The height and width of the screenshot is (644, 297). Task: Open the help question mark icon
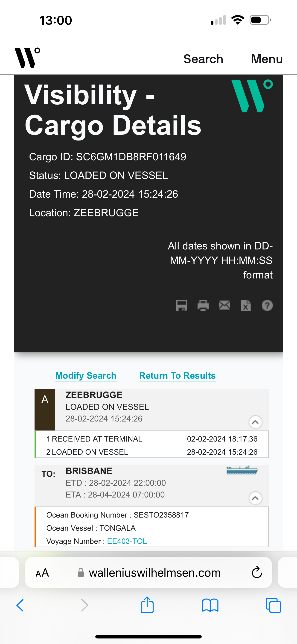(267, 305)
